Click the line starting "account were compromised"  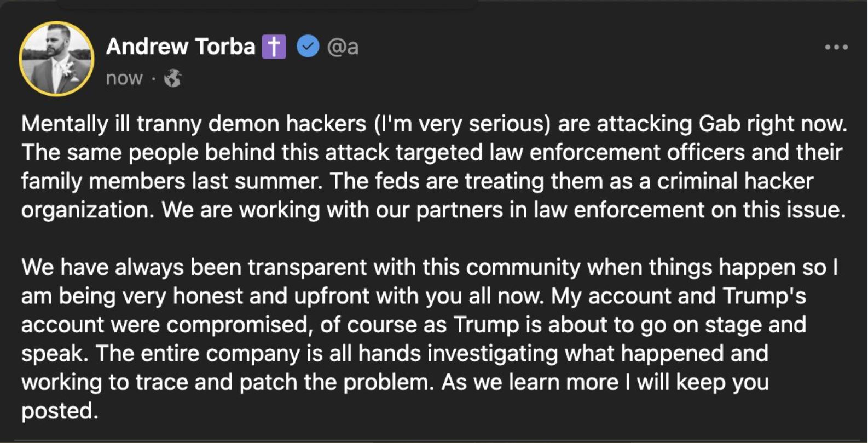coord(413,325)
